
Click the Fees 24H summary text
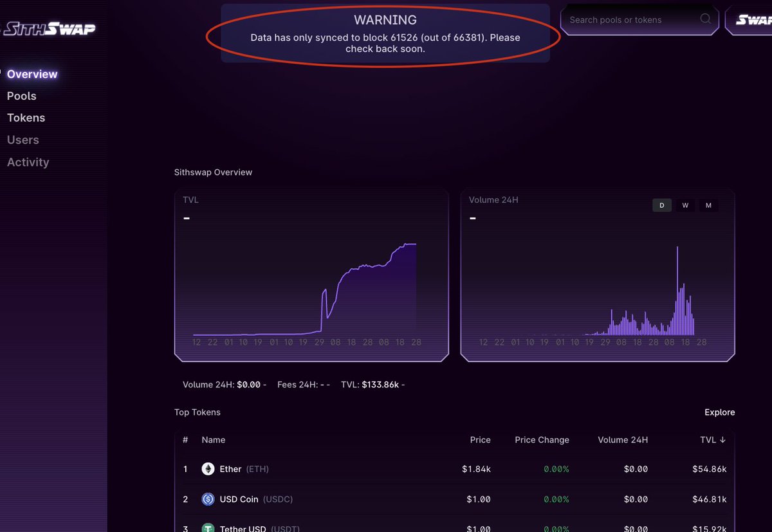coord(304,385)
